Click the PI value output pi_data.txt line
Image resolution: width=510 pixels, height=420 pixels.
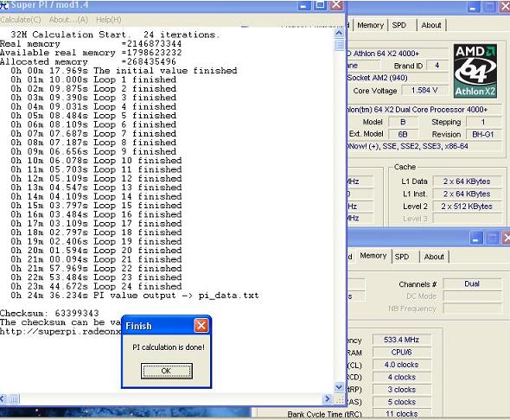click(x=135, y=296)
